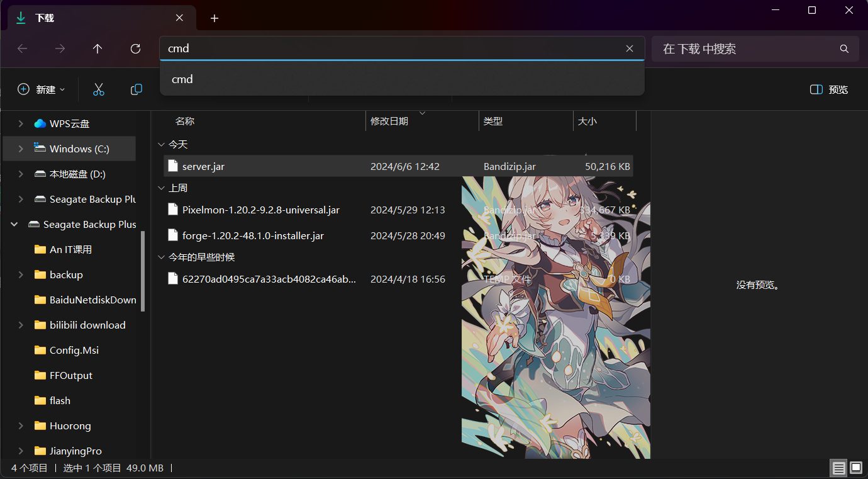Screen dimensions: 868x479
Task: Navigate up one folder level
Action: (97, 48)
